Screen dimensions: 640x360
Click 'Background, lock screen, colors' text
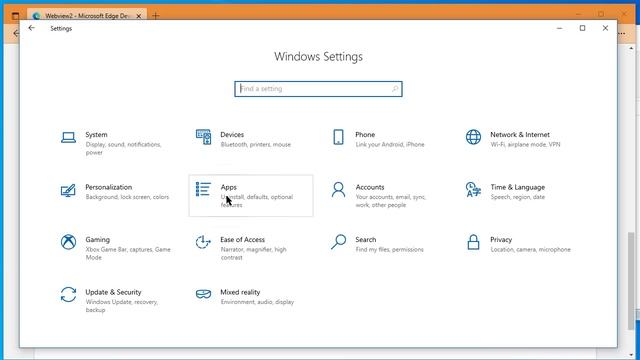(x=127, y=197)
